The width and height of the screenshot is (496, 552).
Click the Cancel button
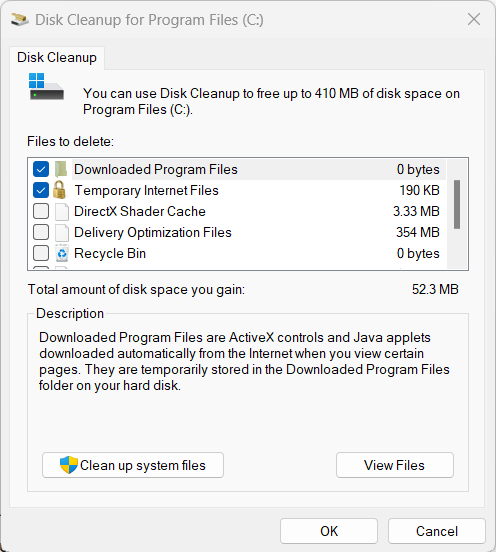point(437,531)
